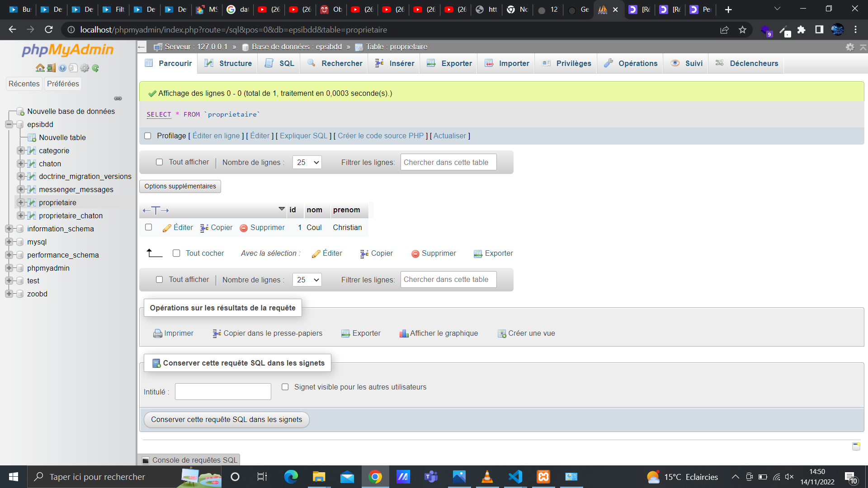Select the Imprimer print icon
868x488 pixels.
(x=157, y=333)
